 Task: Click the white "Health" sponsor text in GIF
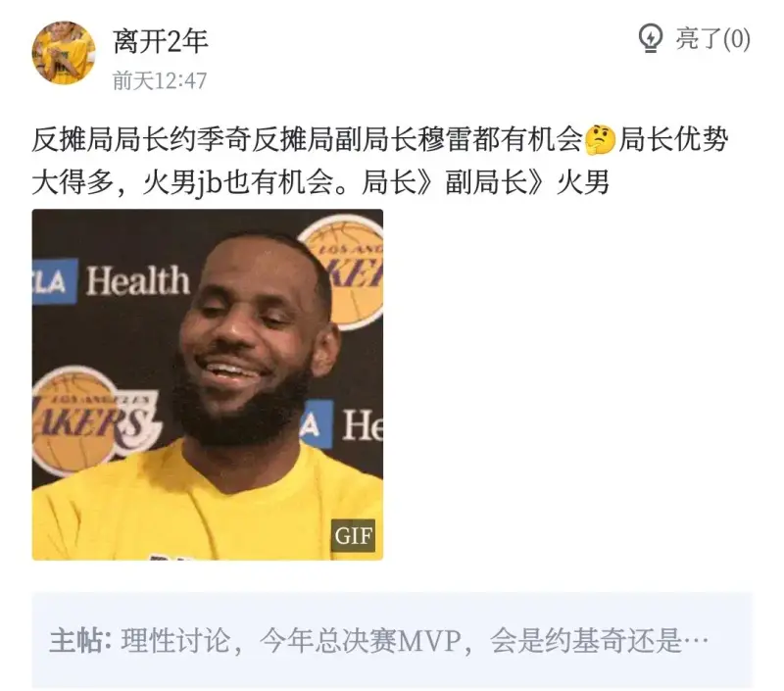[x=138, y=281]
